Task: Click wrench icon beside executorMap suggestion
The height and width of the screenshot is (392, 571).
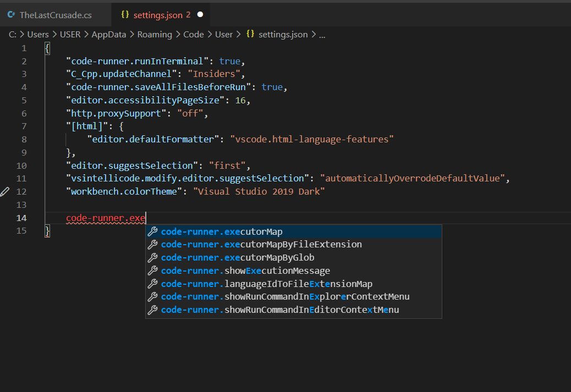Action: [x=152, y=231]
